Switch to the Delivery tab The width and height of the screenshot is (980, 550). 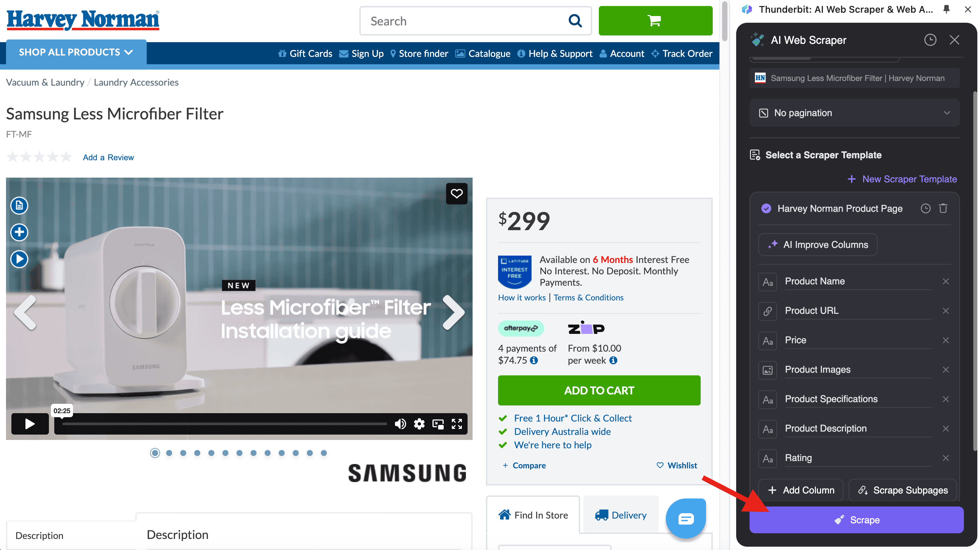pyautogui.click(x=621, y=515)
